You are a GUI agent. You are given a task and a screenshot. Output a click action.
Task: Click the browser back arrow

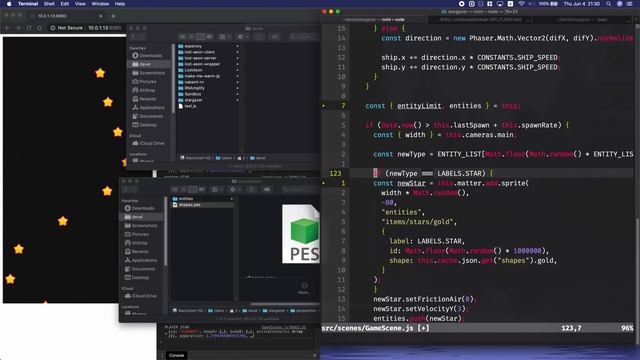click(7, 28)
